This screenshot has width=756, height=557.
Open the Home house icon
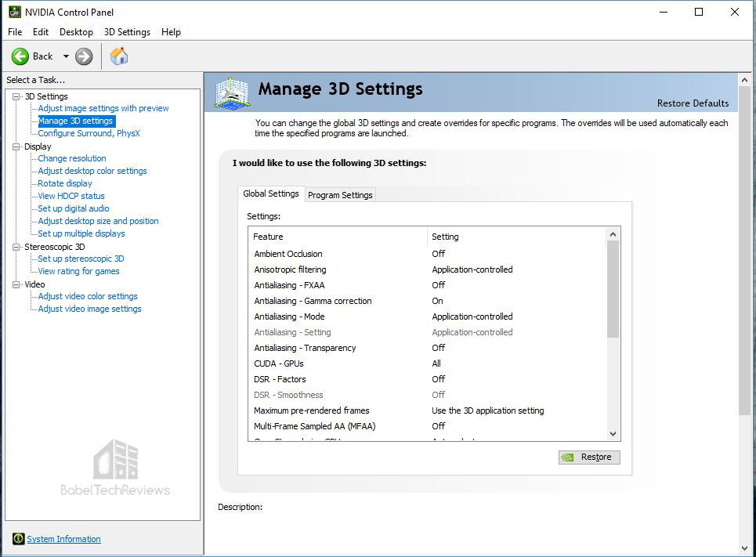click(119, 56)
